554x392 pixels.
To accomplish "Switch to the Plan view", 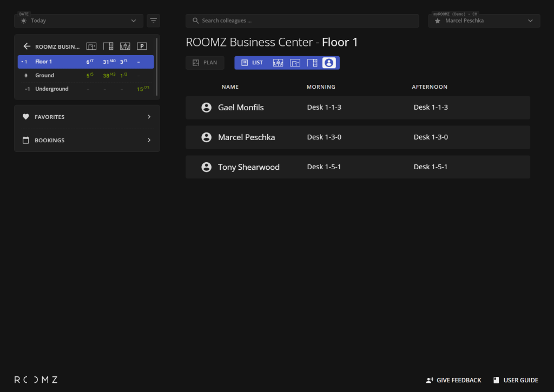I will pos(205,63).
